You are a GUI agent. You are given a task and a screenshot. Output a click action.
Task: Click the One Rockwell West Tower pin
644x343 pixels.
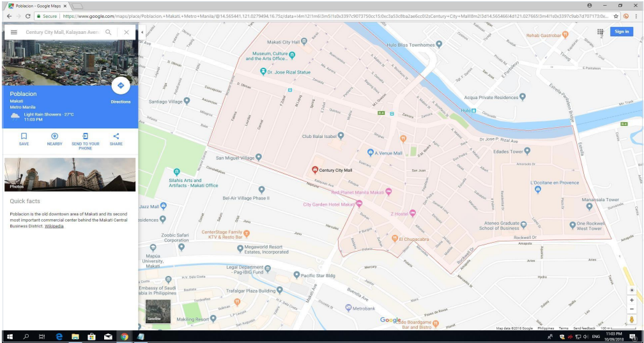[572, 225]
